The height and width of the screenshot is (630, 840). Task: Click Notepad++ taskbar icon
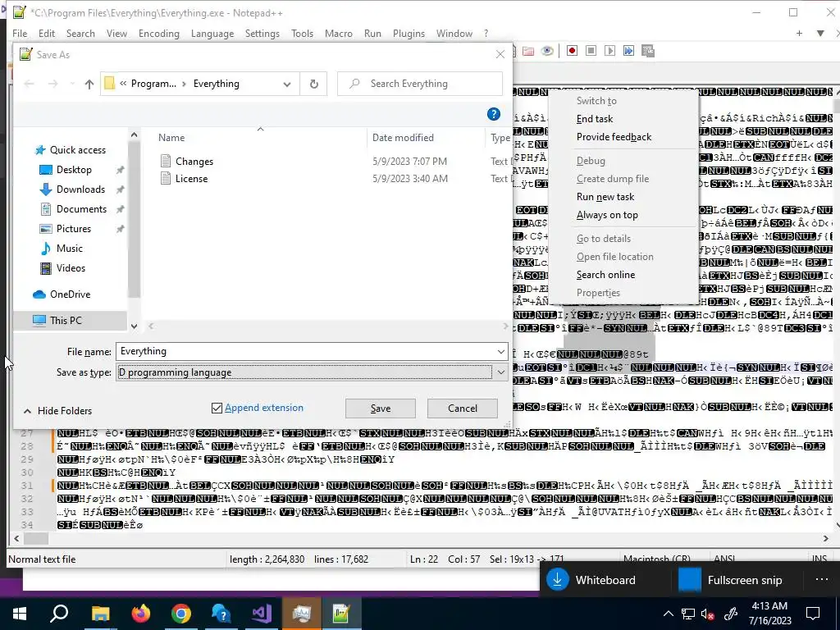pyautogui.click(x=341, y=614)
